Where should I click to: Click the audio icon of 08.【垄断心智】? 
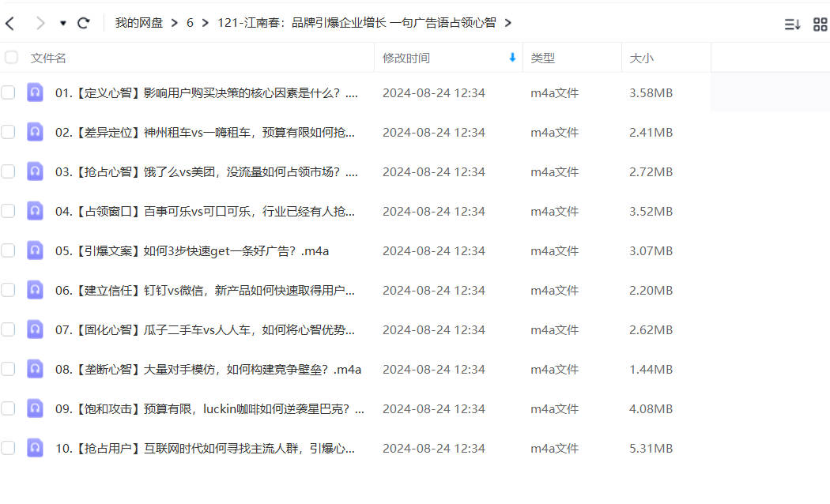click(35, 369)
